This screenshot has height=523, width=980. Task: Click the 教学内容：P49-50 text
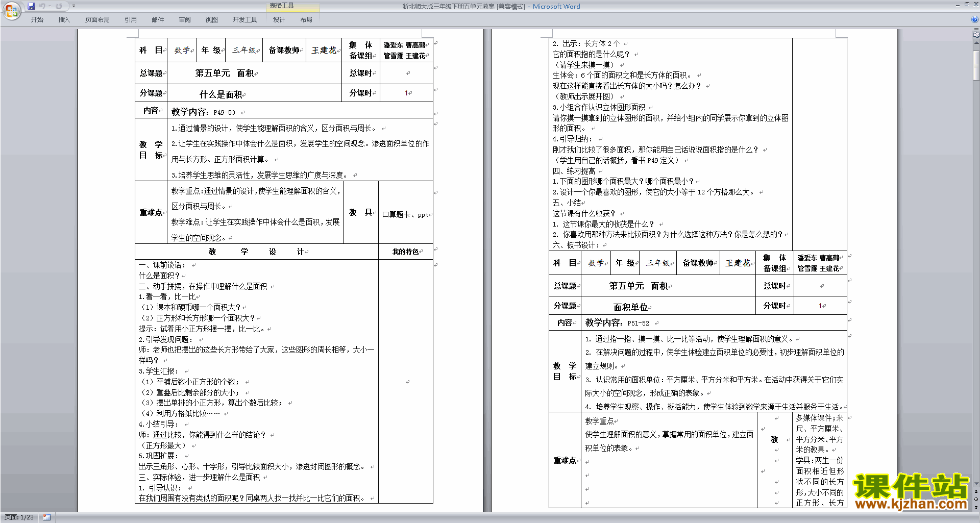(203, 112)
